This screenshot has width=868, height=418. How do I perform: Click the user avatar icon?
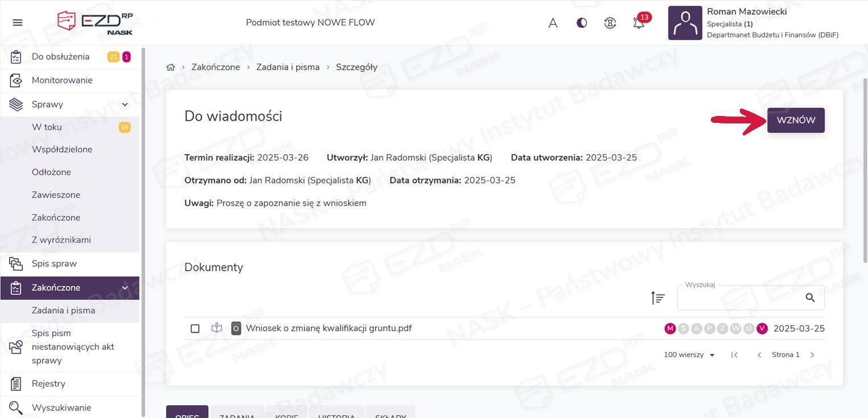coord(685,23)
